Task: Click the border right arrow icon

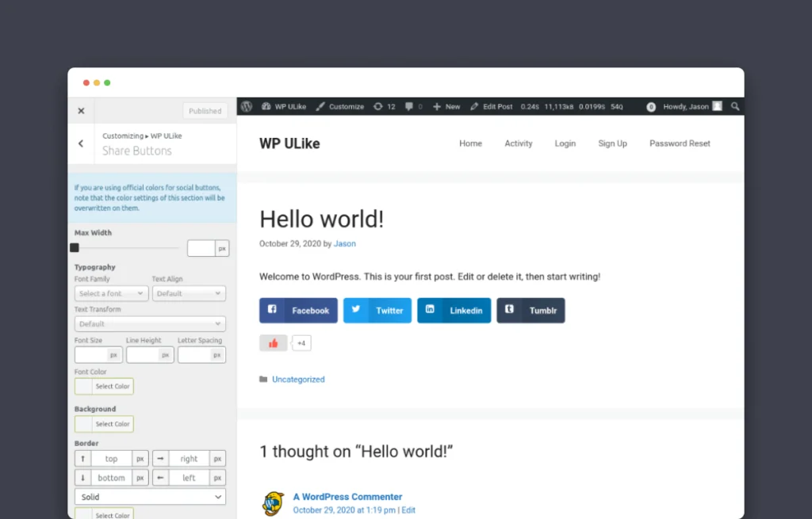Action: click(x=160, y=459)
